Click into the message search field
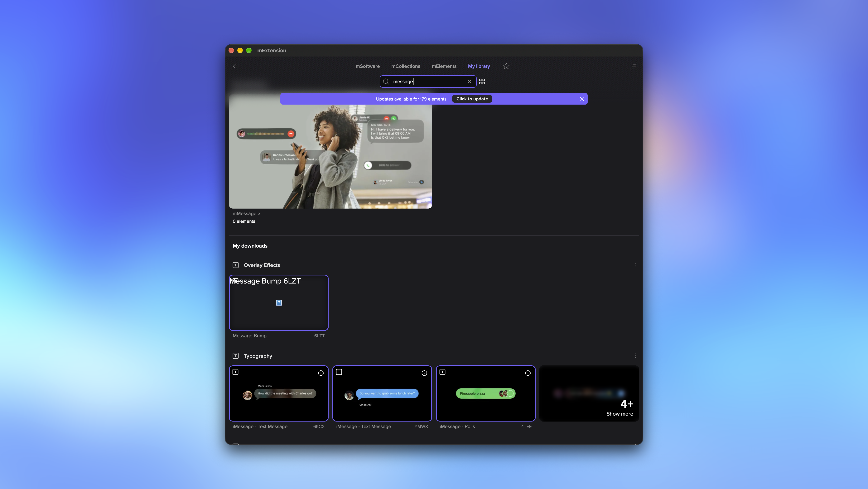 click(428, 82)
